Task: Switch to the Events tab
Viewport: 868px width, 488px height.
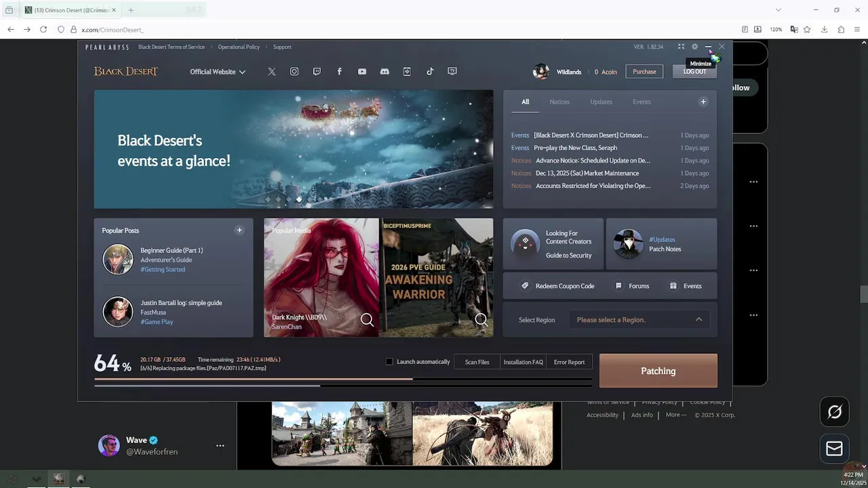Action: click(642, 102)
